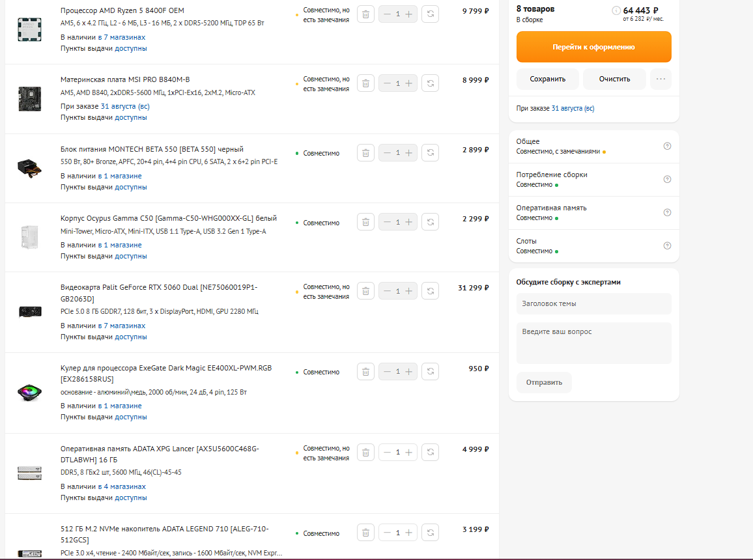Open help for Общее compatibility
Viewport: 753px width, 560px height.
click(667, 147)
